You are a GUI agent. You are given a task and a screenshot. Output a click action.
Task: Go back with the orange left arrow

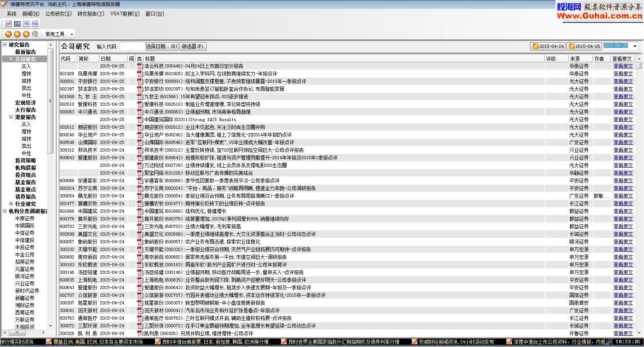(x=17, y=34)
